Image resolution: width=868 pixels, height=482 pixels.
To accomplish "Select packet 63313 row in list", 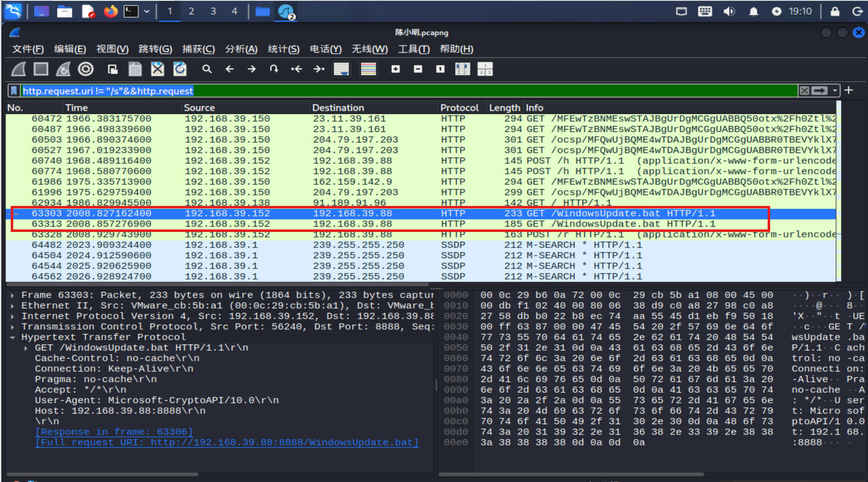I will coord(421,224).
